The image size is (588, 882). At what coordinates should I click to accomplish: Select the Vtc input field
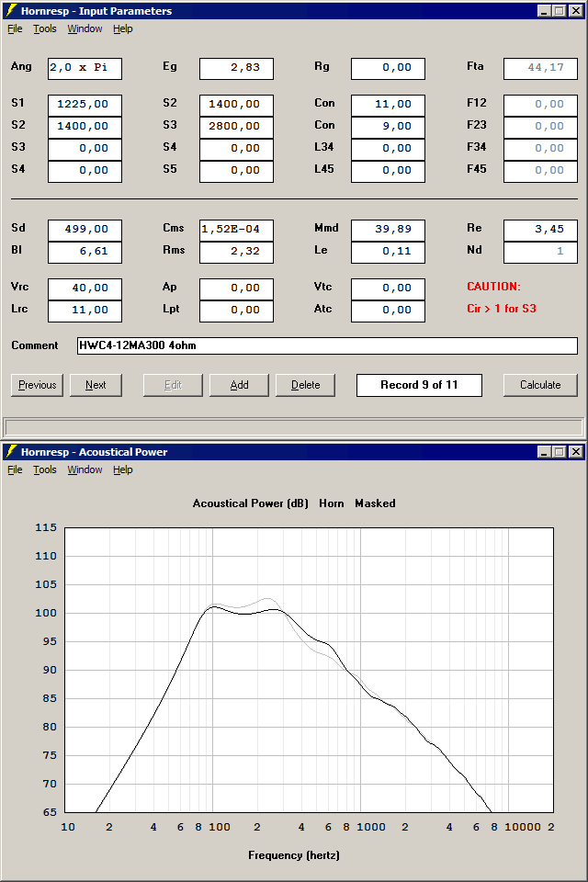coord(389,288)
